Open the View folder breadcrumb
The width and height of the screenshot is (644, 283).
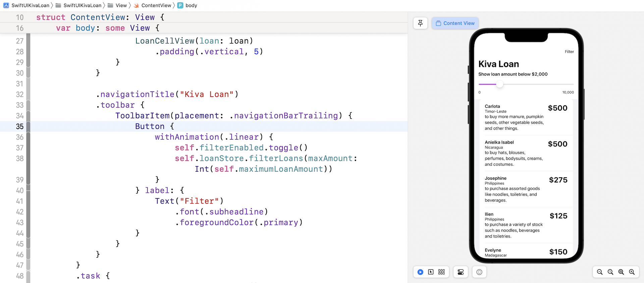tap(117, 5)
